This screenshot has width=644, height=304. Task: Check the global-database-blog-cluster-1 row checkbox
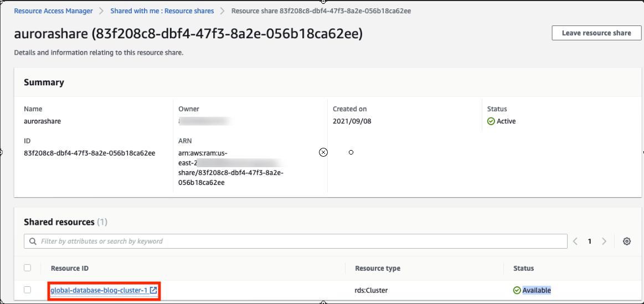(28, 290)
